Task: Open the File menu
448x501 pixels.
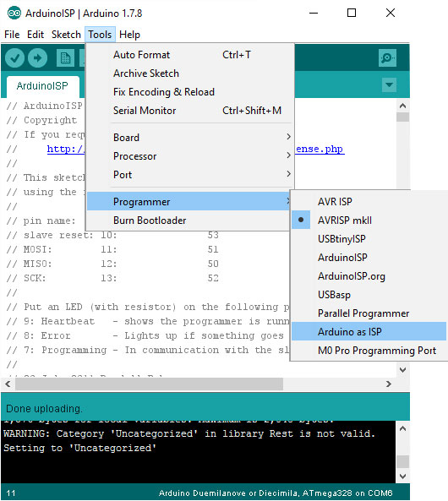Action: [x=12, y=35]
